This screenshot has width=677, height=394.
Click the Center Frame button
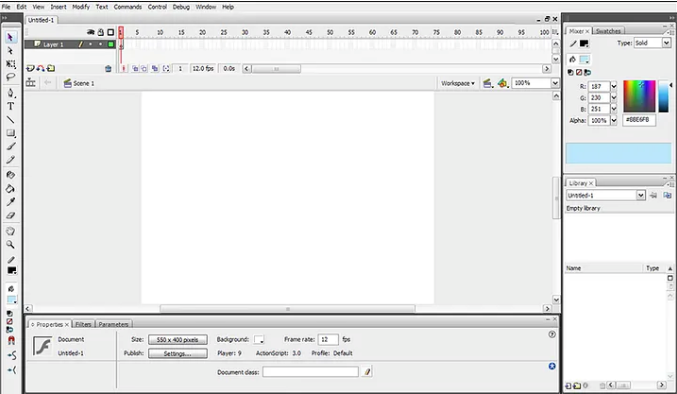pyautogui.click(x=123, y=69)
